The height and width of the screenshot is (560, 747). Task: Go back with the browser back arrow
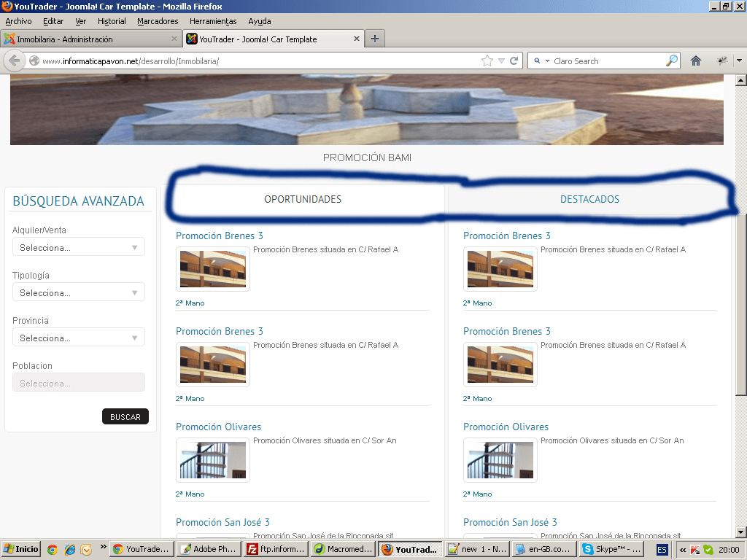pyautogui.click(x=14, y=61)
